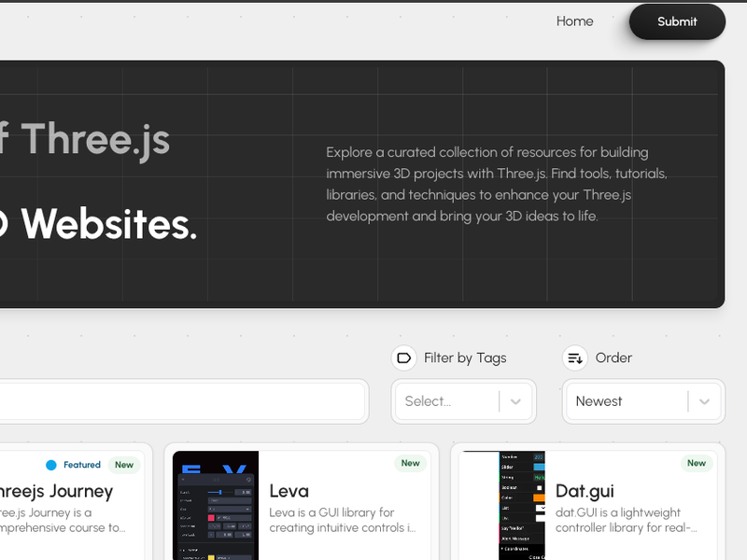Click the chevron on the Select... combo box

coord(515,401)
